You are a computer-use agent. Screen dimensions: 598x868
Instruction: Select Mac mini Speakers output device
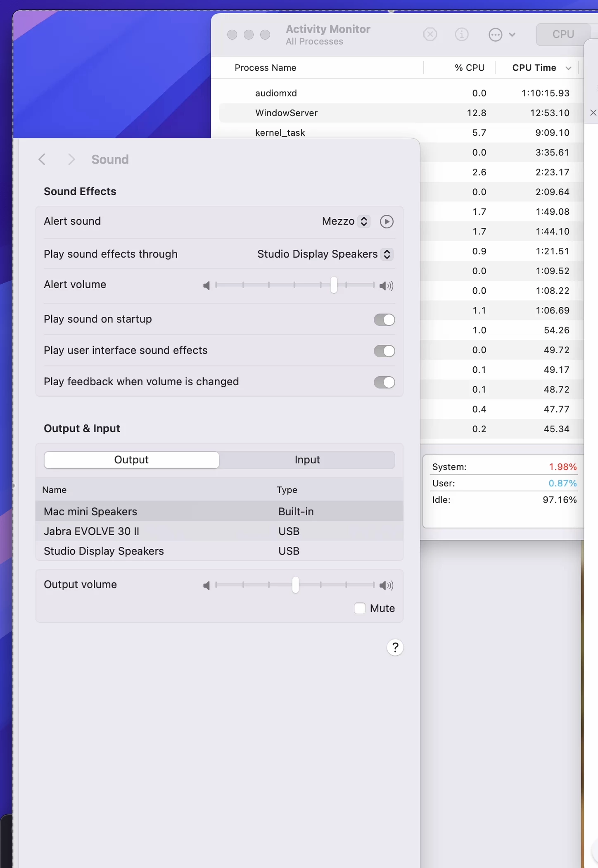tap(219, 511)
